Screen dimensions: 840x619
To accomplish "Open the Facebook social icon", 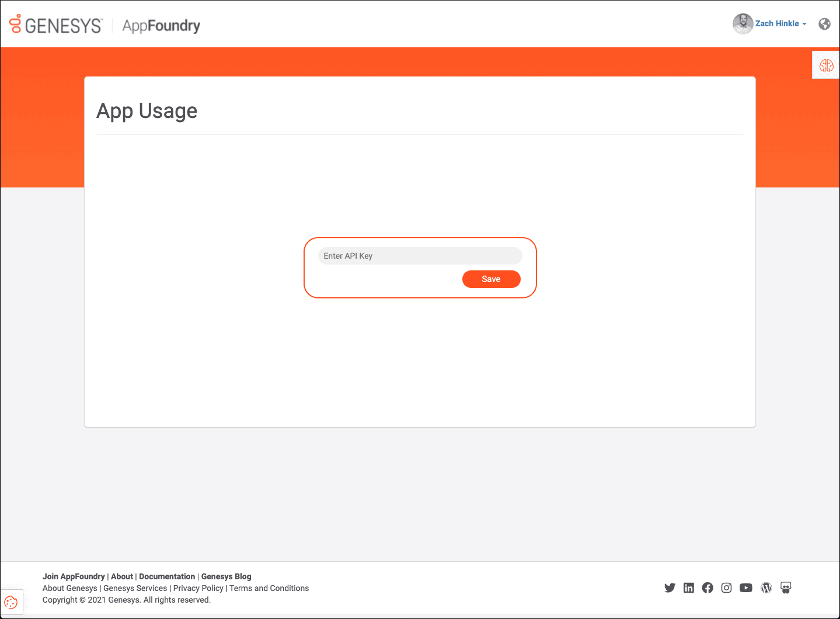I will click(707, 588).
